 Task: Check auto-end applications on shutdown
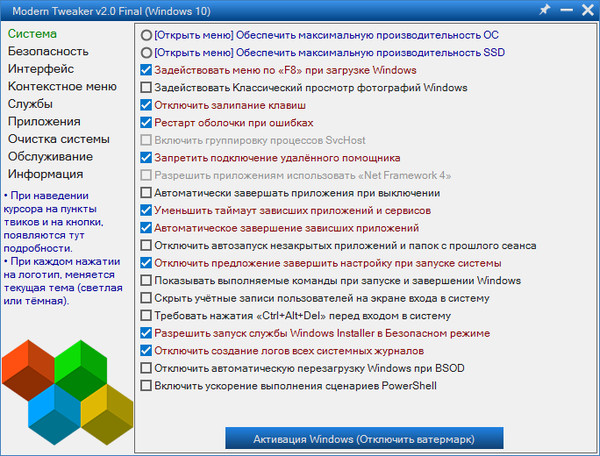146,193
